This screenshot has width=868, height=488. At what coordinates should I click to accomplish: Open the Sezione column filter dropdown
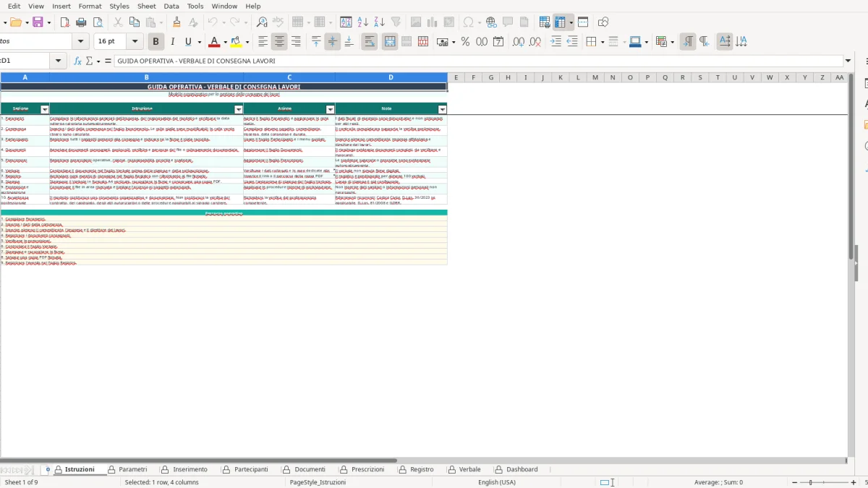coord(45,109)
